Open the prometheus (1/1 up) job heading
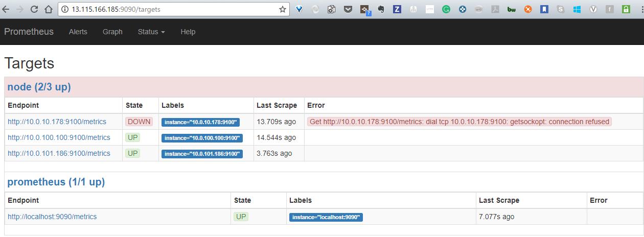 click(x=56, y=182)
